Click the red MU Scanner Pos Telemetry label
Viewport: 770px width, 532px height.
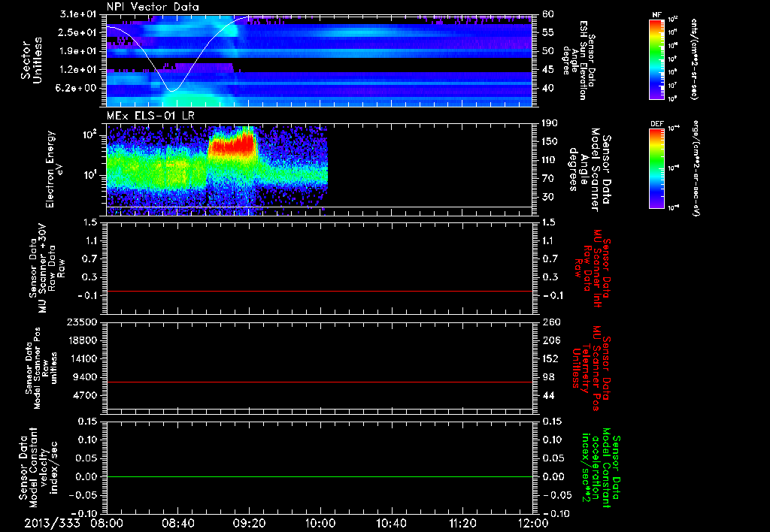pos(591,368)
